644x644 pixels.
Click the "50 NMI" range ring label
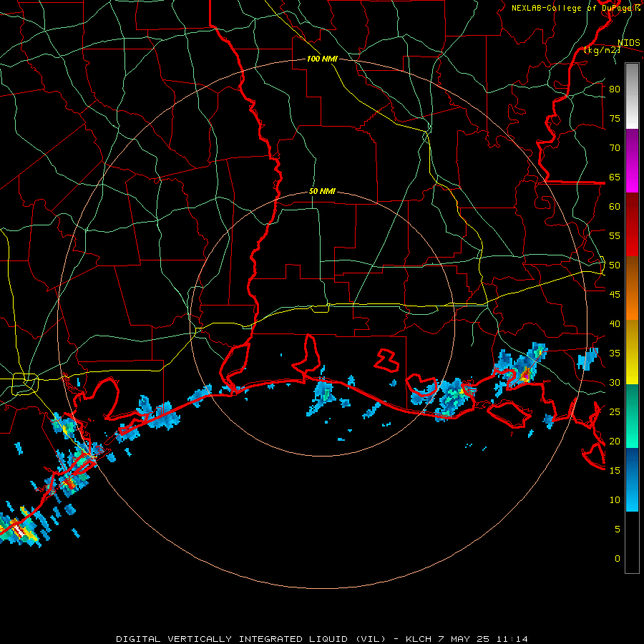pyautogui.click(x=322, y=191)
